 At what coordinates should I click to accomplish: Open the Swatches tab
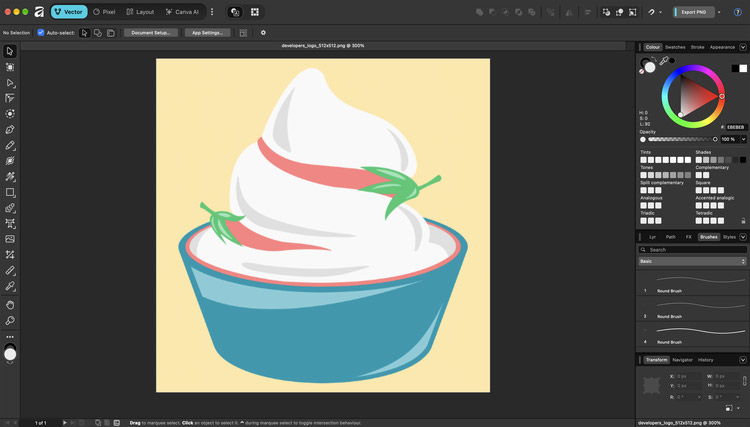click(675, 47)
